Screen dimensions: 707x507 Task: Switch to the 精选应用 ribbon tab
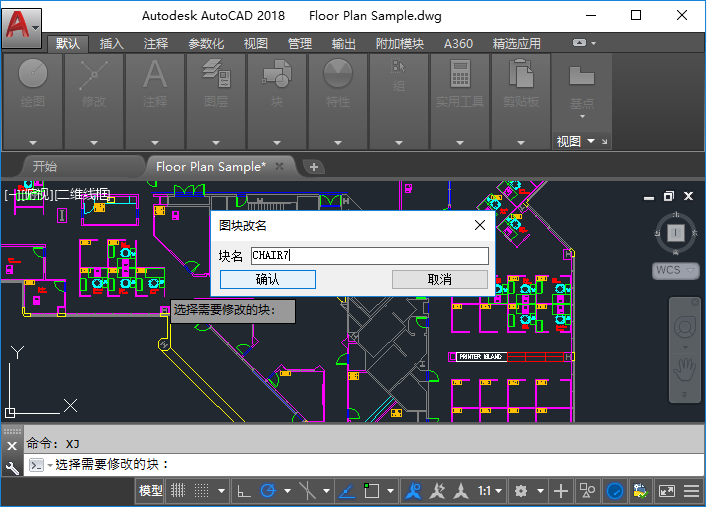click(517, 44)
